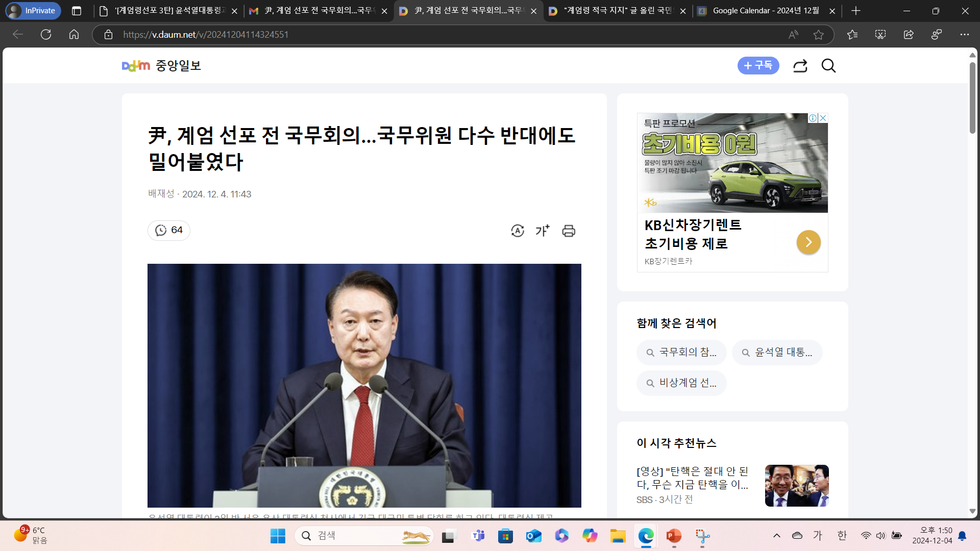Click the article share icon in header
The height and width of the screenshot is (551, 980).
(x=800, y=66)
